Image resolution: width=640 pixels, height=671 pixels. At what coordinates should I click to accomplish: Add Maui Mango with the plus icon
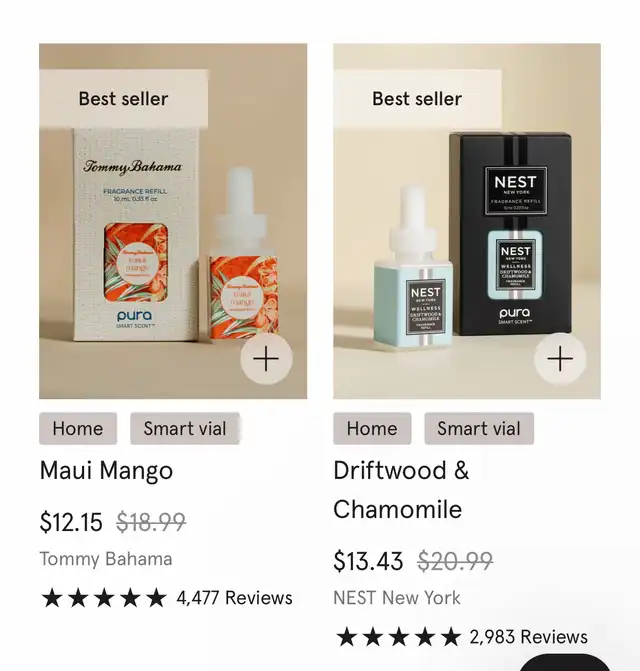click(266, 359)
